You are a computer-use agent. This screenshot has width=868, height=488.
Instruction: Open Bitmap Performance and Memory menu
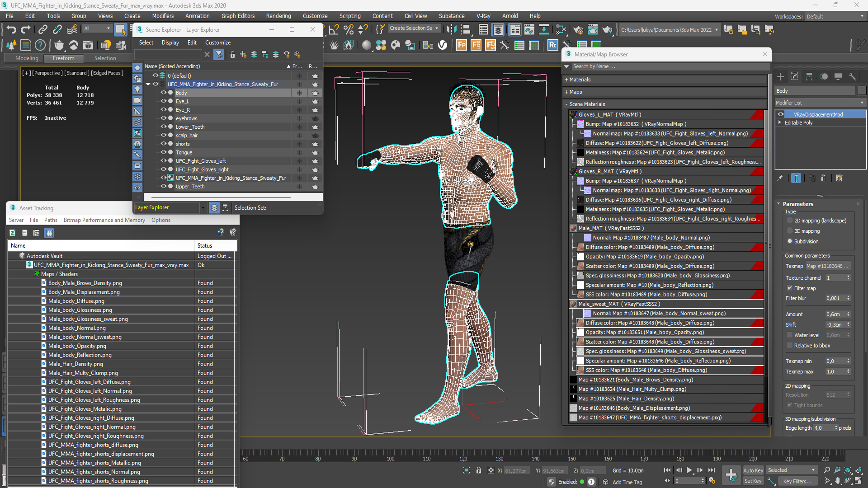tap(104, 220)
